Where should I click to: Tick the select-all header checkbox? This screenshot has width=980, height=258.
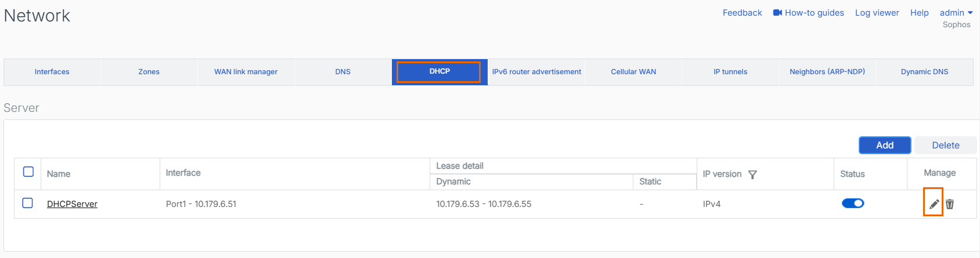28,172
